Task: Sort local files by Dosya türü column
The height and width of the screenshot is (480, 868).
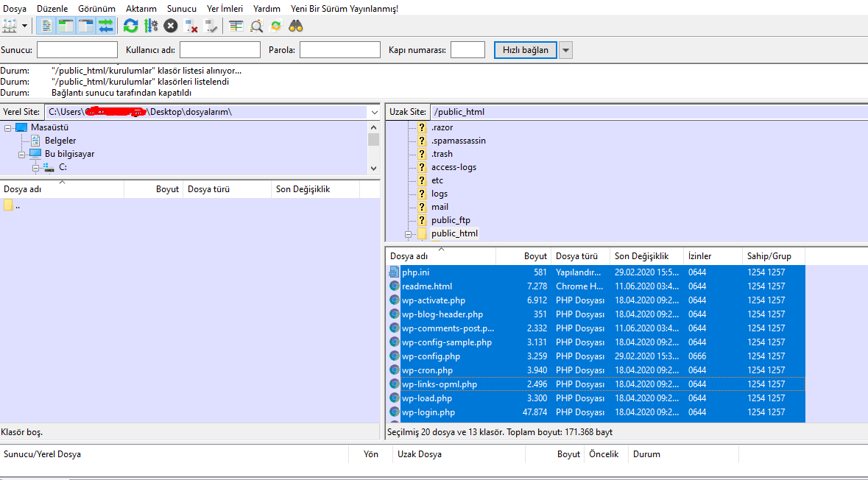Action: point(227,189)
